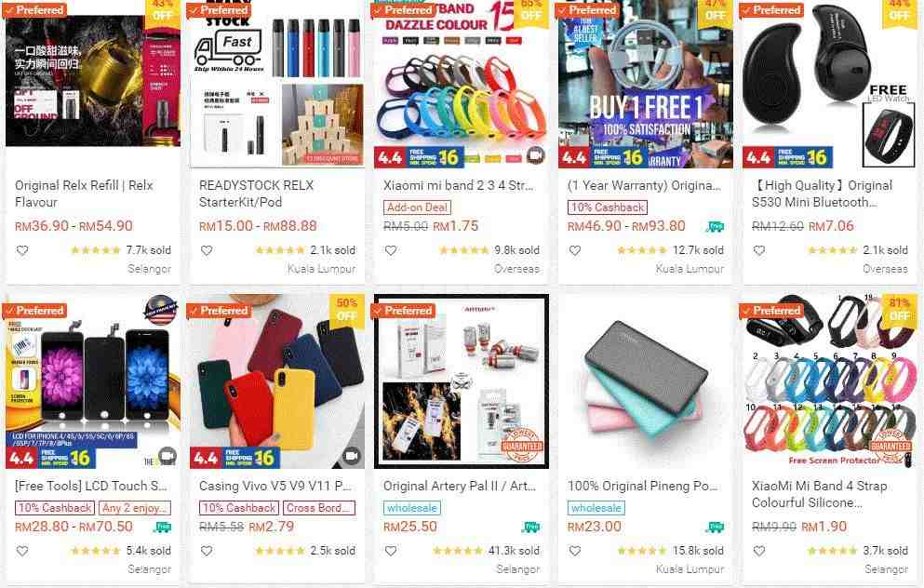This screenshot has width=924, height=588.
Task: Toggle favorite on Original Artery Pal II
Action: tap(391, 551)
